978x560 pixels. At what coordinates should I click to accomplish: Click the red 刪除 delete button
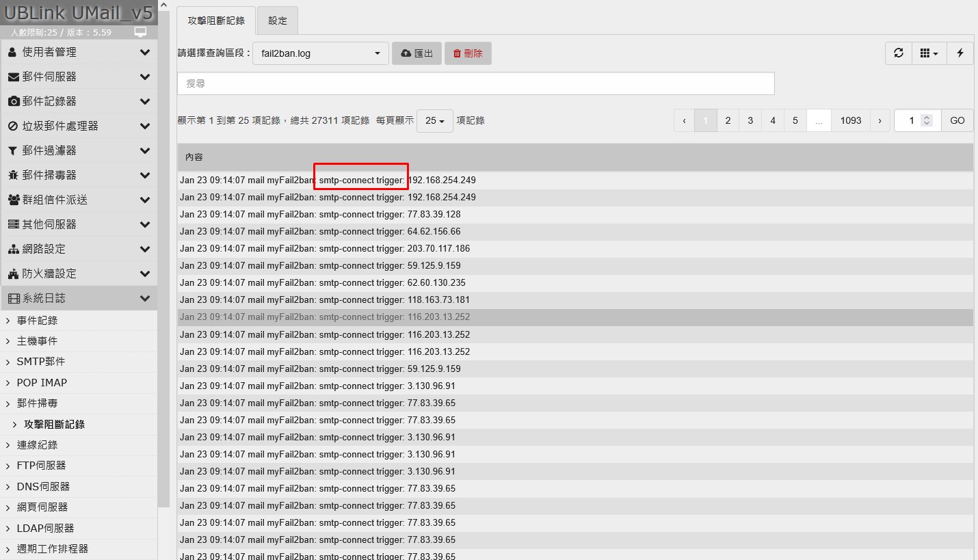[468, 53]
